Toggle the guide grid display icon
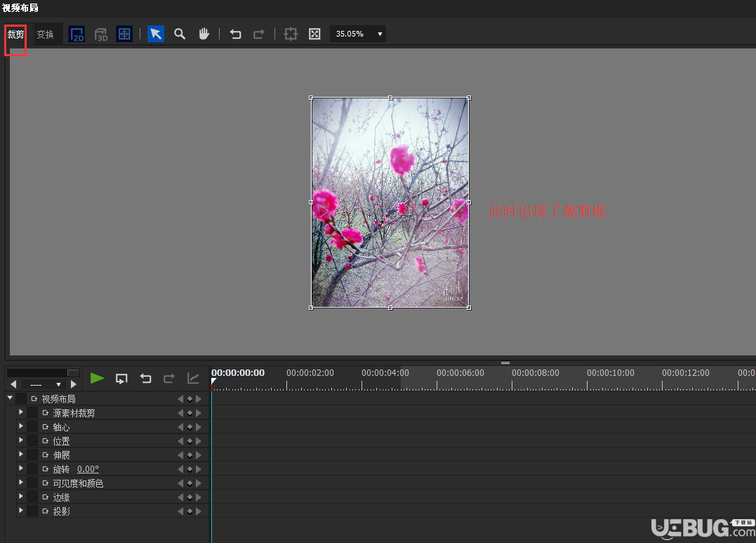This screenshot has width=756, height=543. 124,34
